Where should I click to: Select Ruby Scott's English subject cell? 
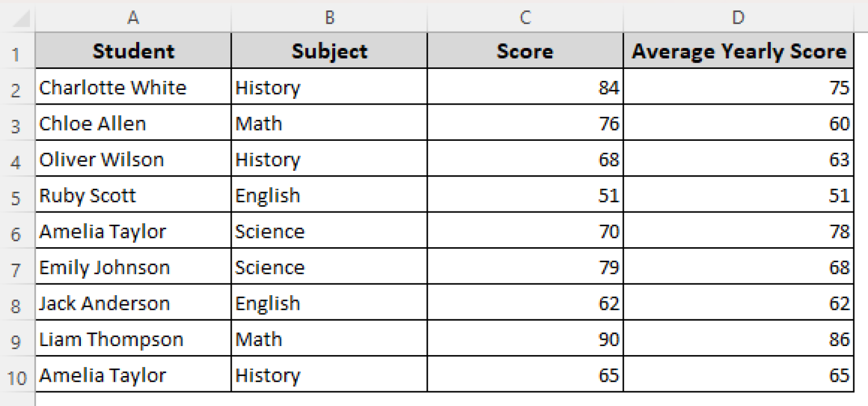(329, 196)
